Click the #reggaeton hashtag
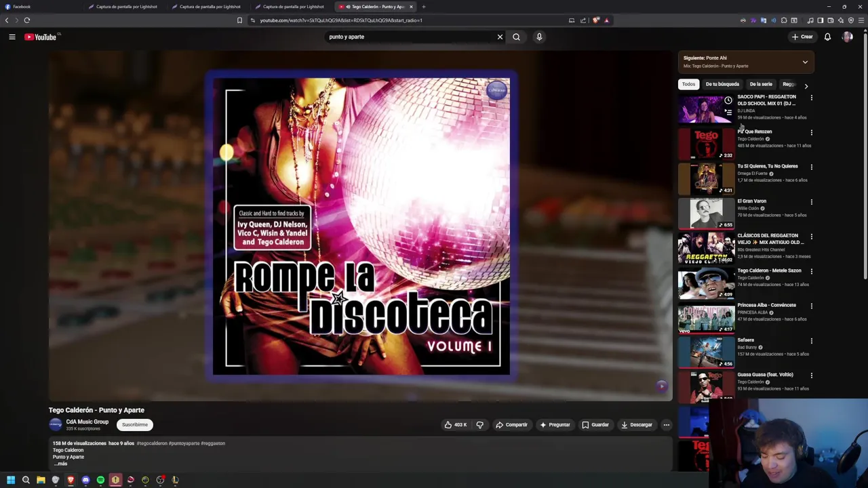Image resolution: width=868 pixels, height=488 pixels. [213, 443]
